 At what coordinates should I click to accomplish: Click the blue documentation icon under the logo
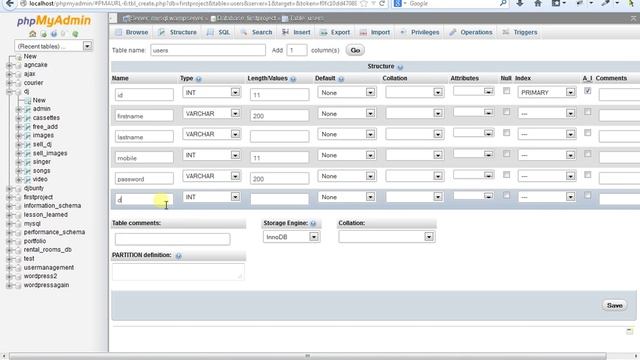[54, 34]
